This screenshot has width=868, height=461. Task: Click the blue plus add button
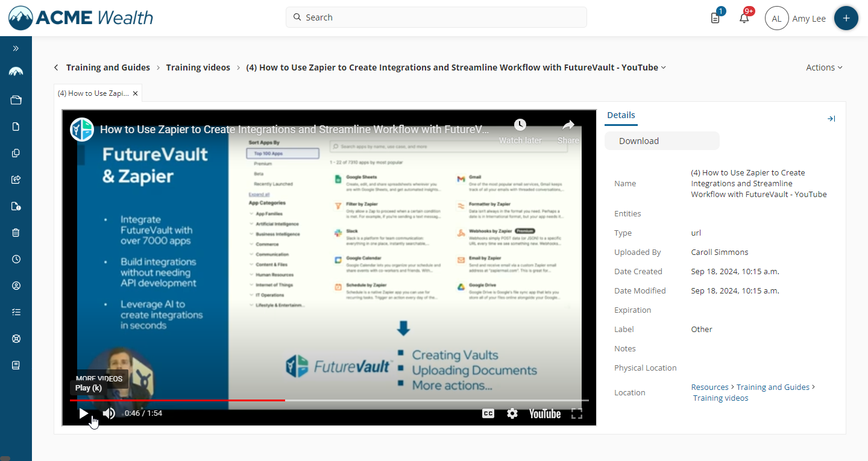846,18
